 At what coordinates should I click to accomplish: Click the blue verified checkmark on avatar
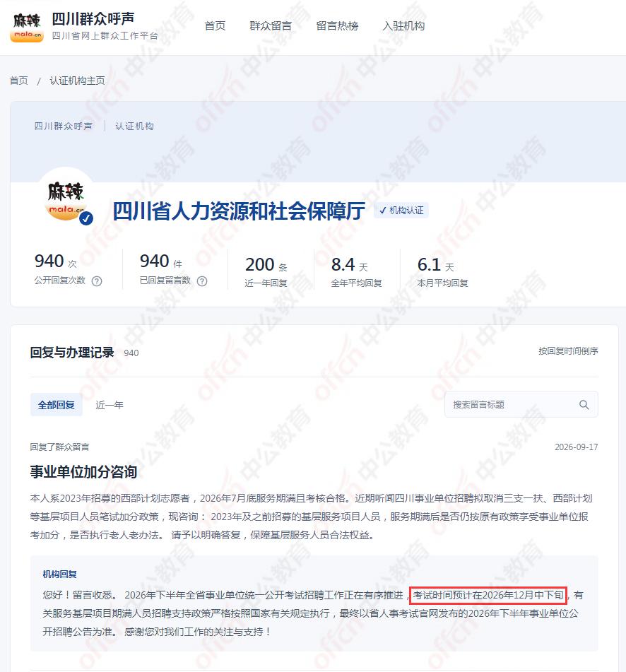86,218
